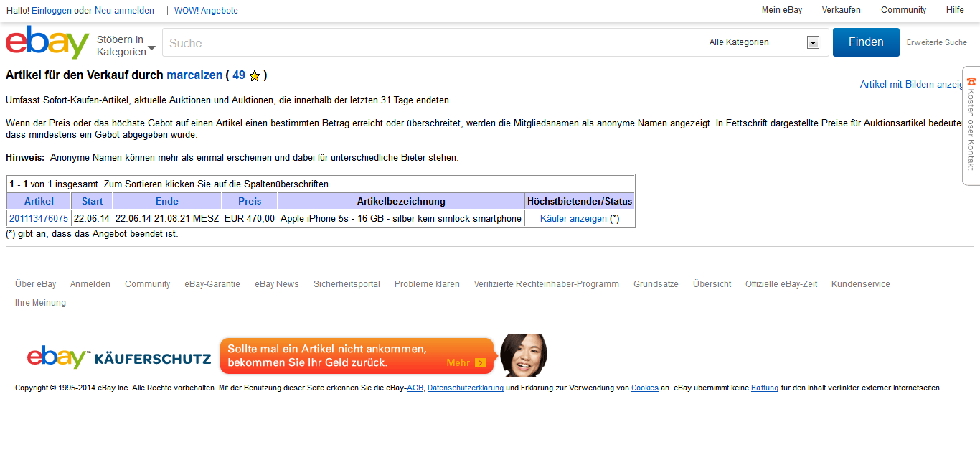Click the feedback score 49 link
Image resolution: width=980 pixels, height=455 pixels.
coord(239,75)
